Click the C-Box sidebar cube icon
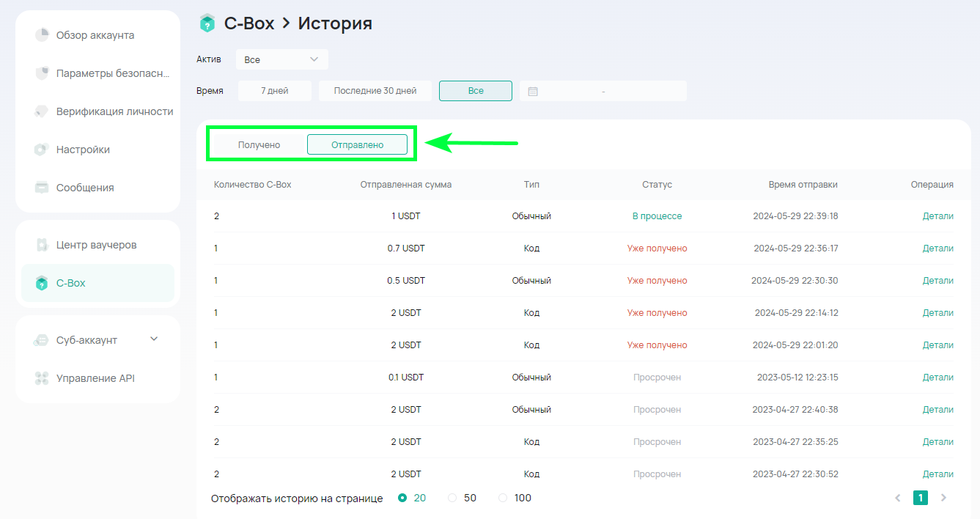 (x=42, y=283)
